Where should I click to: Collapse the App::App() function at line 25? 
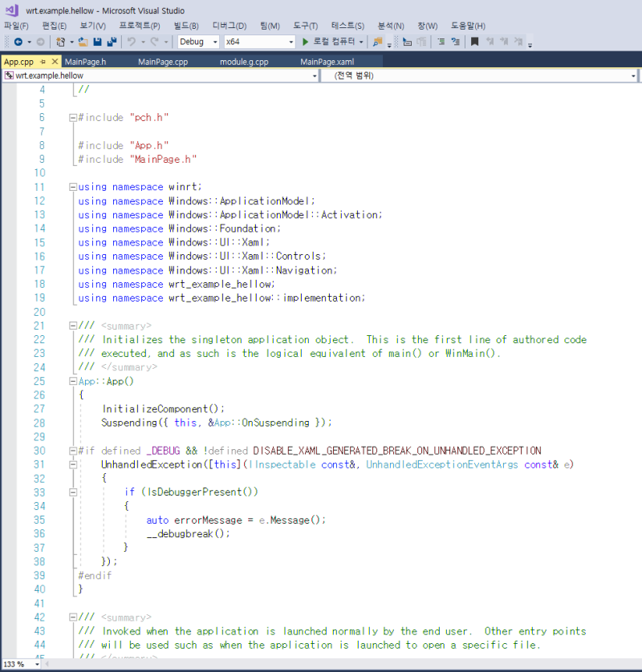(x=72, y=381)
